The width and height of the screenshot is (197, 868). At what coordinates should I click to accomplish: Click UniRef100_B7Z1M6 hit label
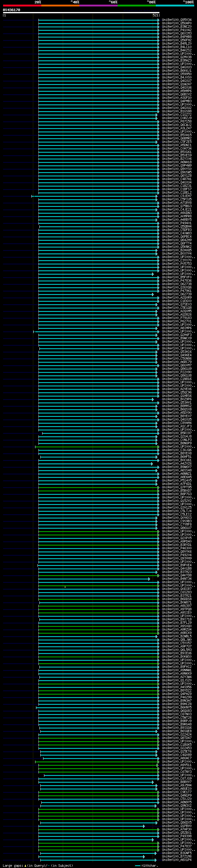pos(176,857)
